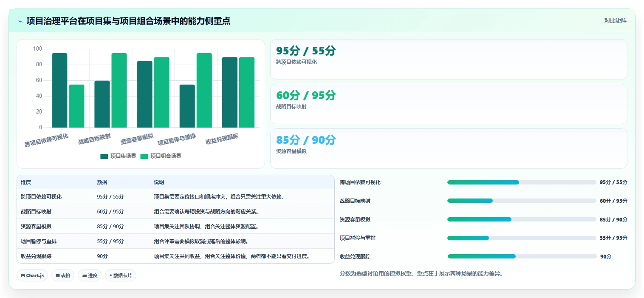
Task: Click the dark bar for 跨项目依赖可视化 in chart
Action: pyautogui.click(x=59, y=90)
